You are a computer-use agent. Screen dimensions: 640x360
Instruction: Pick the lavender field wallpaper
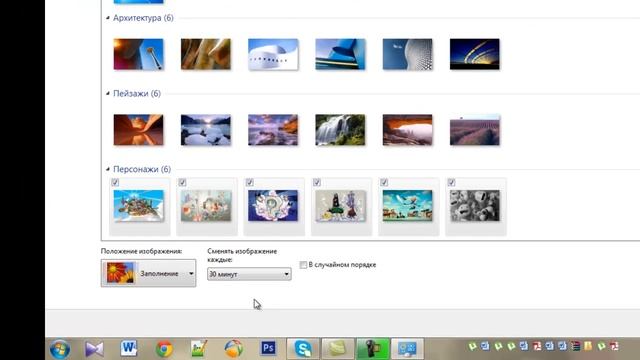[475, 130]
